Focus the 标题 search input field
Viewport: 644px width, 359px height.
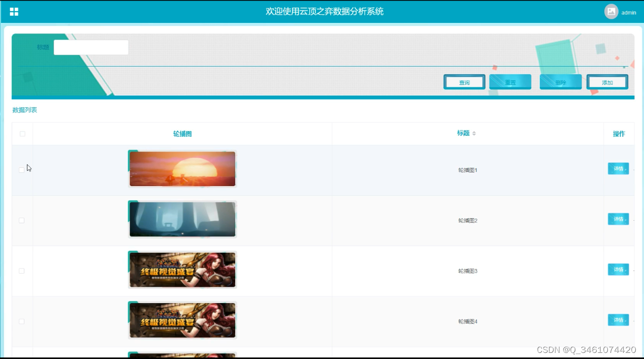91,47
